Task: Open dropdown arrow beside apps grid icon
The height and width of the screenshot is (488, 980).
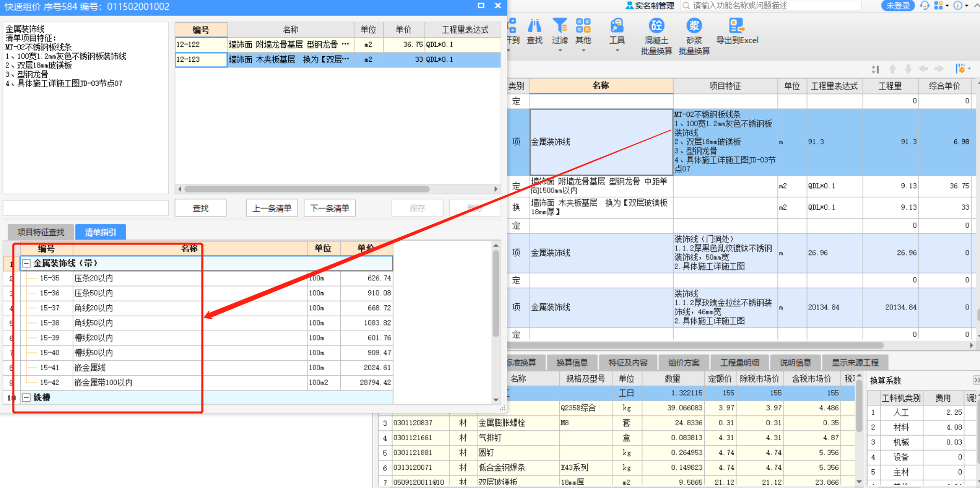Action: pos(947,6)
